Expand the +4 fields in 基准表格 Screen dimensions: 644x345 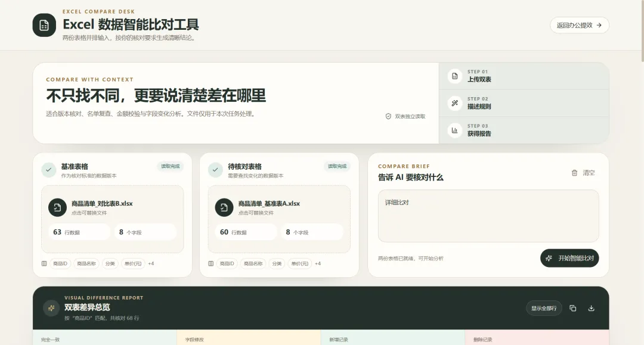(151, 263)
